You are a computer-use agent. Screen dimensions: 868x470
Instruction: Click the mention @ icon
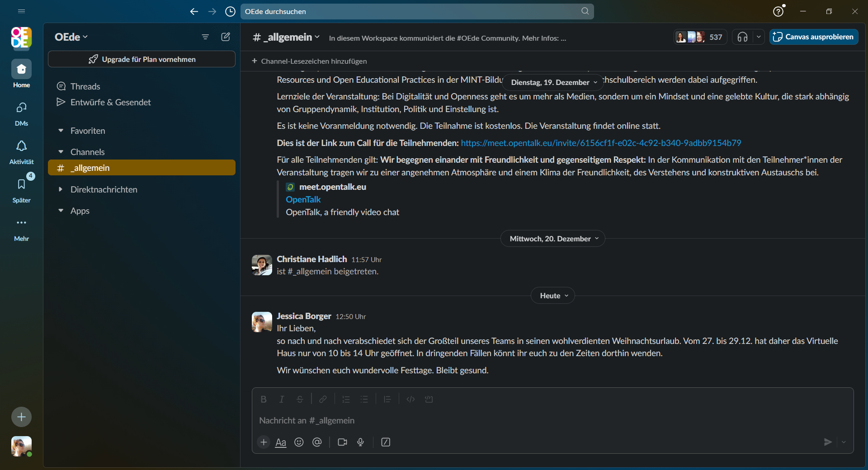pos(317,442)
